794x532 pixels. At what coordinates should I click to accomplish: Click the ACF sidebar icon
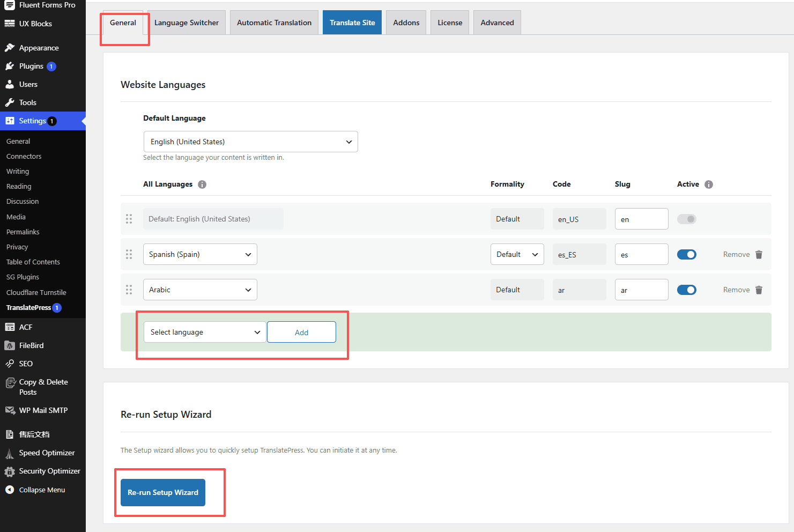(x=10, y=327)
